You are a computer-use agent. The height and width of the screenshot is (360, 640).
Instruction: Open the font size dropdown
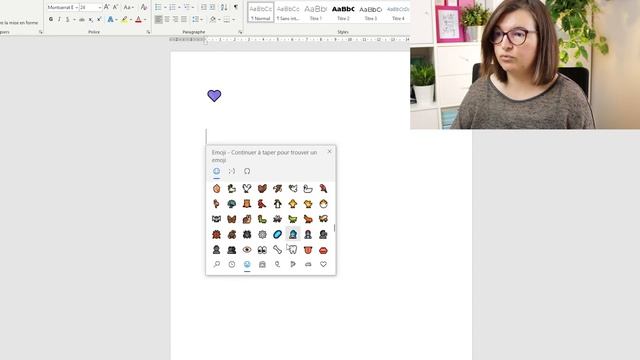99,7
